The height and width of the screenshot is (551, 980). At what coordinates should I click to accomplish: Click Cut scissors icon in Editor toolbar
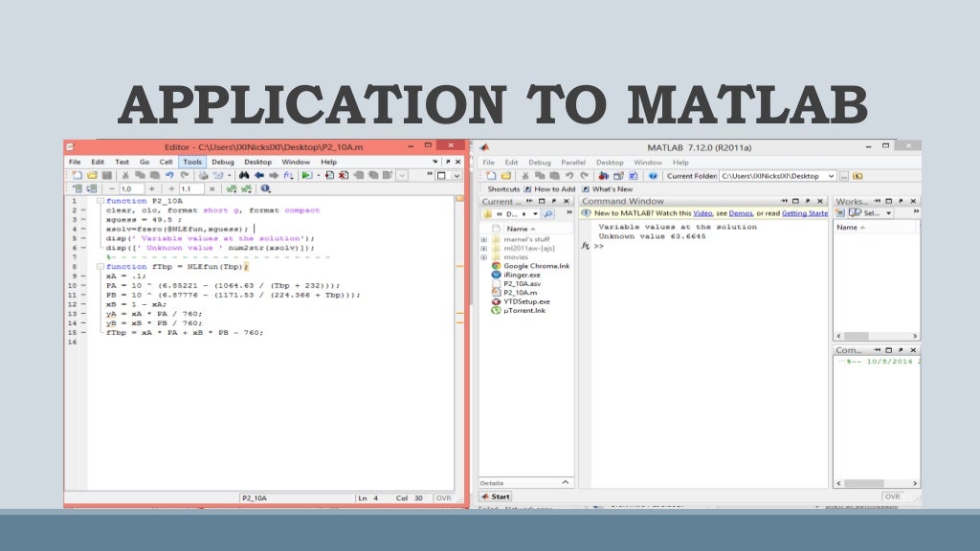tap(125, 176)
